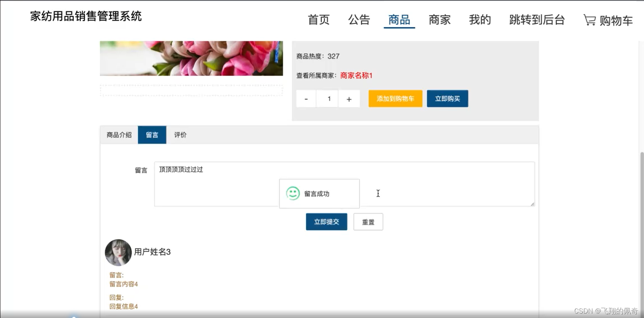Click the 用户姓名3 avatar picture
The width and height of the screenshot is (644, 318).
click(118, 252)
